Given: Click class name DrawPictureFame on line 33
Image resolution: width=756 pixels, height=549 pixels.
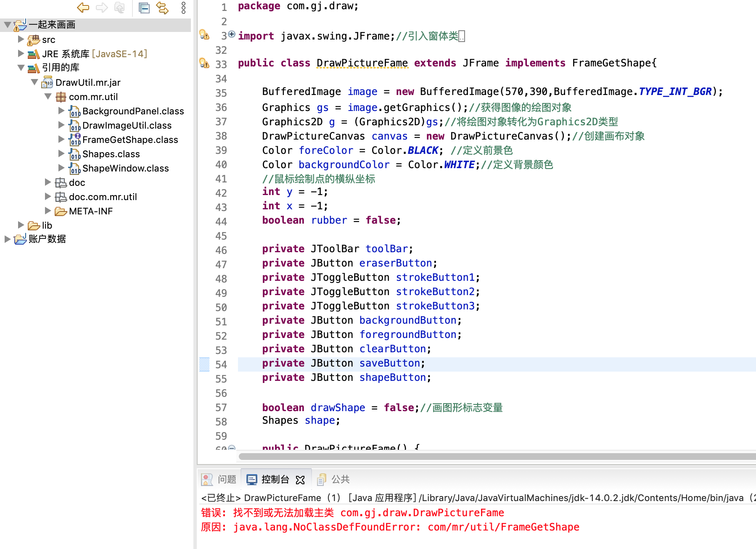Looking at the screenshot, I should coord(362,63).
